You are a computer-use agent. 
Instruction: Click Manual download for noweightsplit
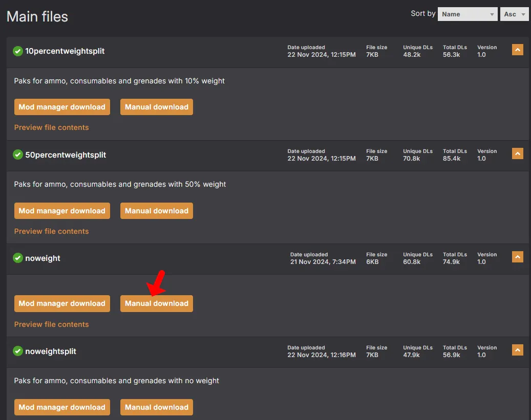[157, 407]
